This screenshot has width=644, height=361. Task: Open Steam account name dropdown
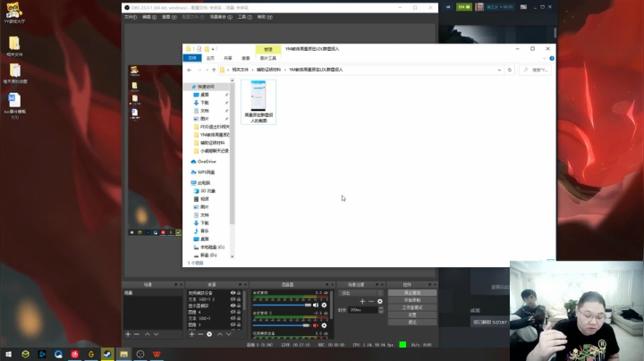coord(499,7)
